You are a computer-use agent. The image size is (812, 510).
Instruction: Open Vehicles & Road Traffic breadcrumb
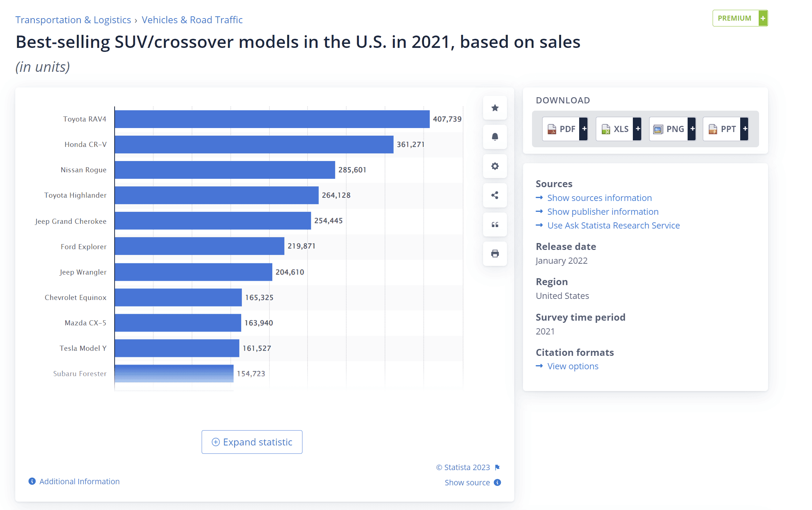192,20
